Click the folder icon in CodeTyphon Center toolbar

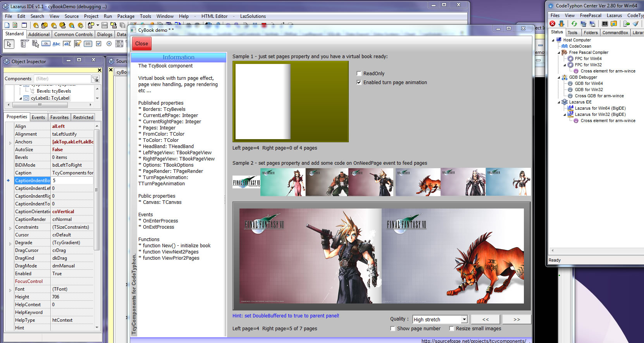tap(614, 24)
